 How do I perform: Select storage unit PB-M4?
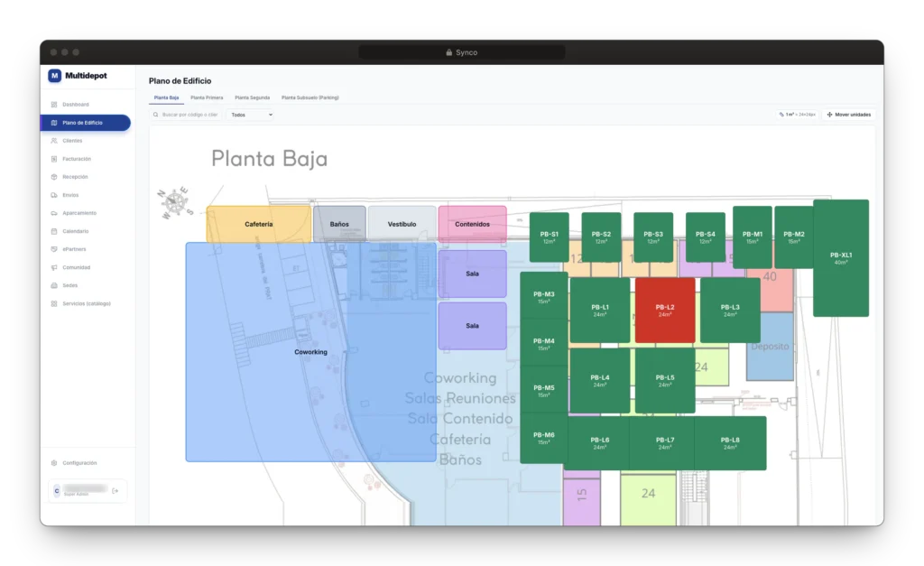[544, 344]
